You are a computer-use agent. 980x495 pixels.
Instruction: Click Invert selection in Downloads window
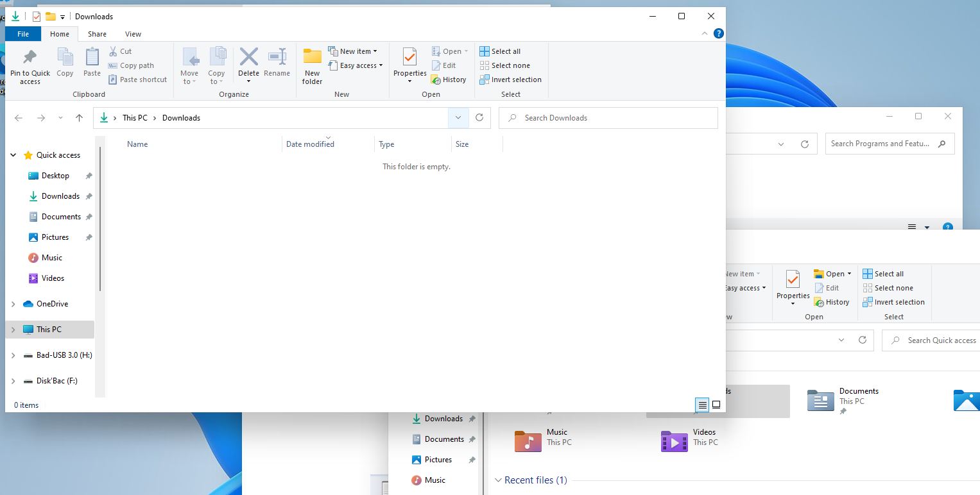click(511, 80)
